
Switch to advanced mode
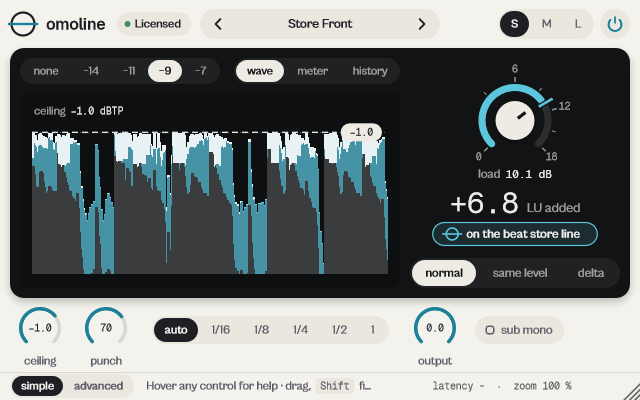[x=98, y=386]
